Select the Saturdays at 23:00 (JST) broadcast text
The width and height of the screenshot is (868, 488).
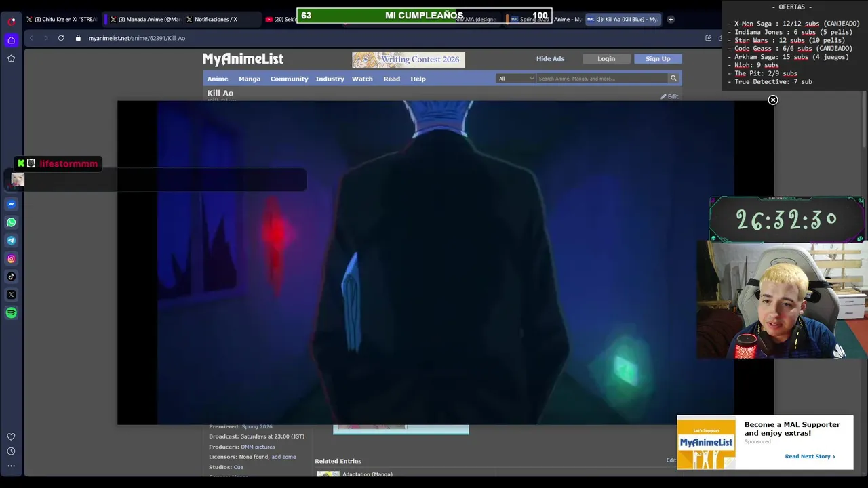pos(273,437)
